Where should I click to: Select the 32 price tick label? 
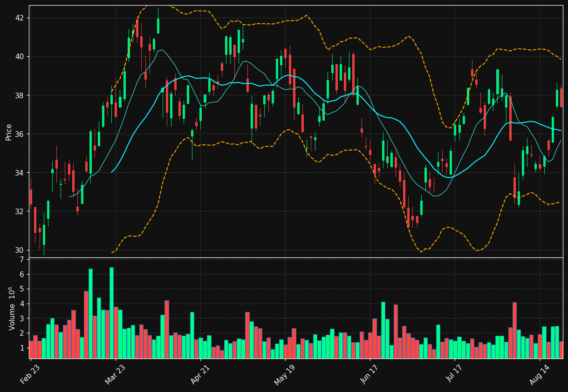[x=19, y=211]
